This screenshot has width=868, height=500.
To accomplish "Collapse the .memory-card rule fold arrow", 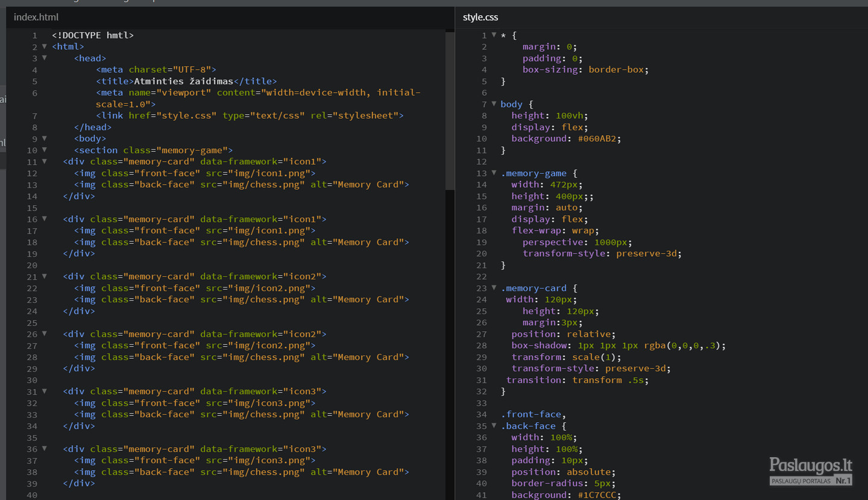I will (494, 288).
